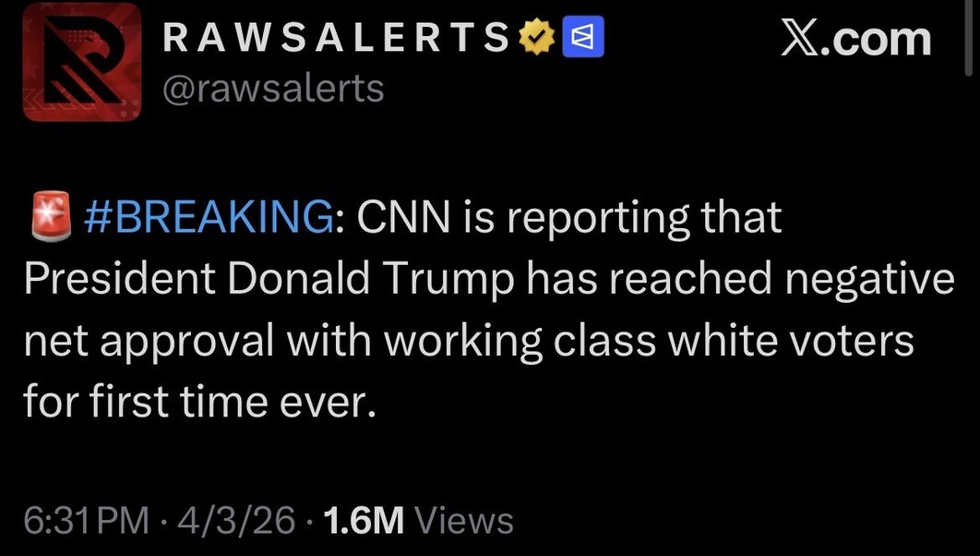Click the word negative in the post

(863, 279)
